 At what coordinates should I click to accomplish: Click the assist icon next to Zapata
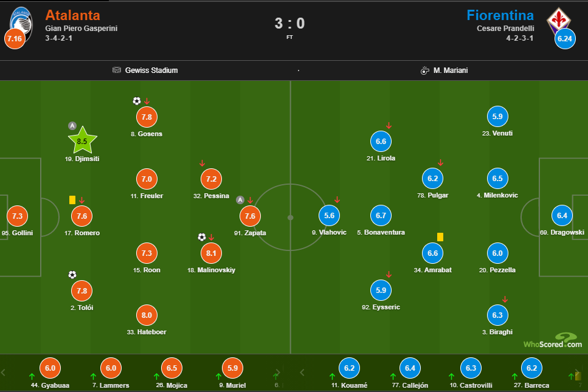click(240, 199)
